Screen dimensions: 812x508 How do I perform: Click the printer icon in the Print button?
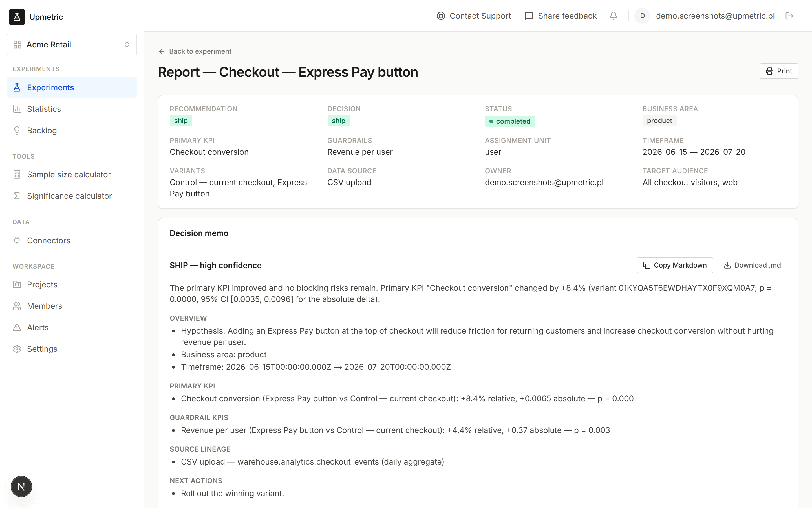click(769, 71)
